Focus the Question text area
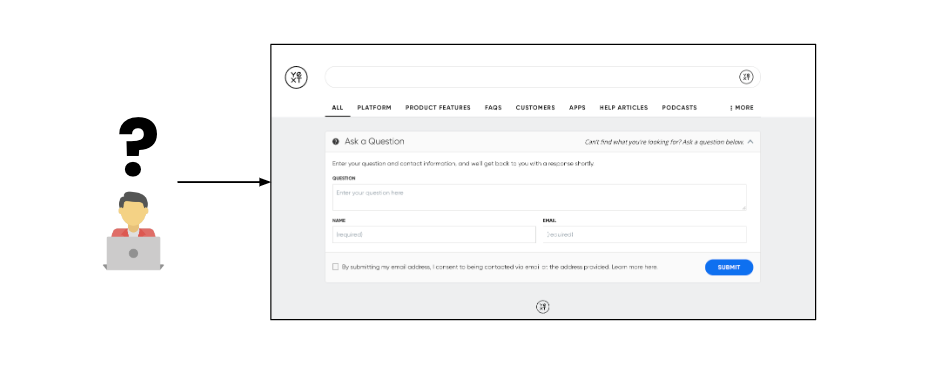 (x=539, y=197)
